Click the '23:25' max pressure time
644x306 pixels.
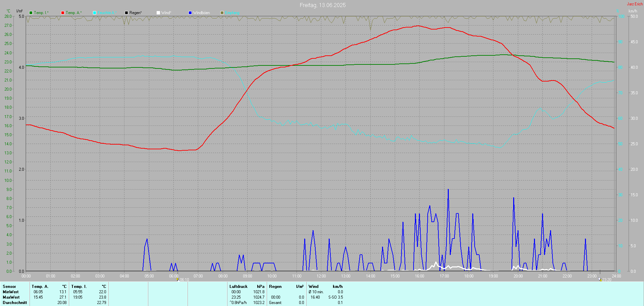point(236,297)
